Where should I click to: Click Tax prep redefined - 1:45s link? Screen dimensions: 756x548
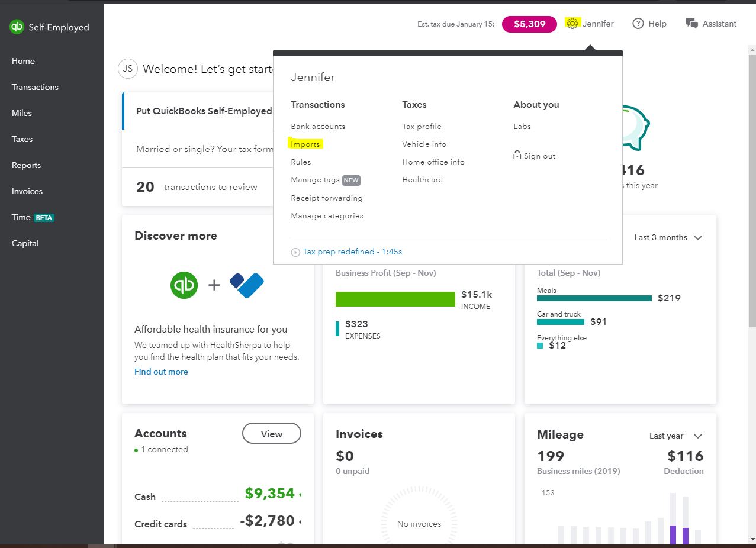tap(352, 252)
